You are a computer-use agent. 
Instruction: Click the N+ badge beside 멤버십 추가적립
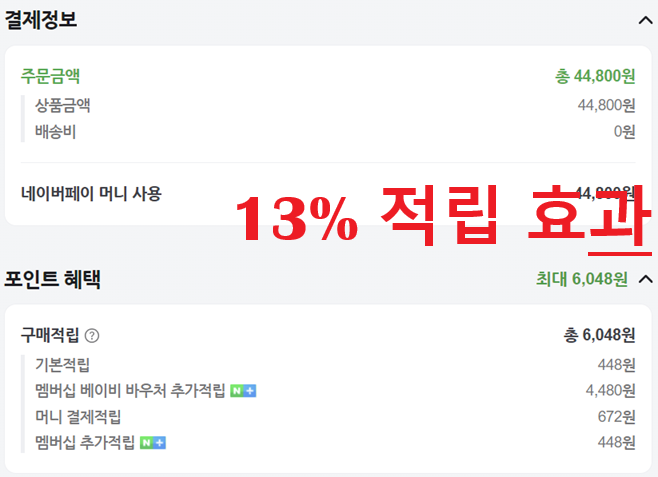[153, 442]
